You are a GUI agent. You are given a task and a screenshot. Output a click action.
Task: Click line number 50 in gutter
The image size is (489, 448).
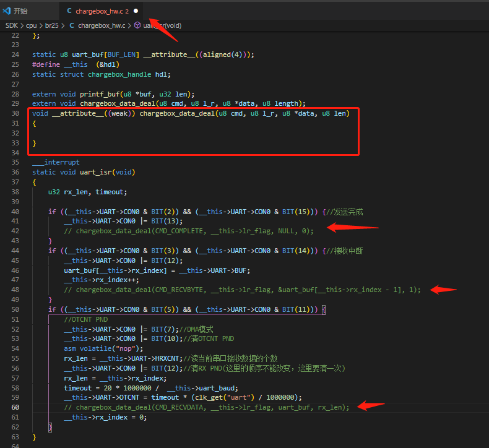coord(15,309)
